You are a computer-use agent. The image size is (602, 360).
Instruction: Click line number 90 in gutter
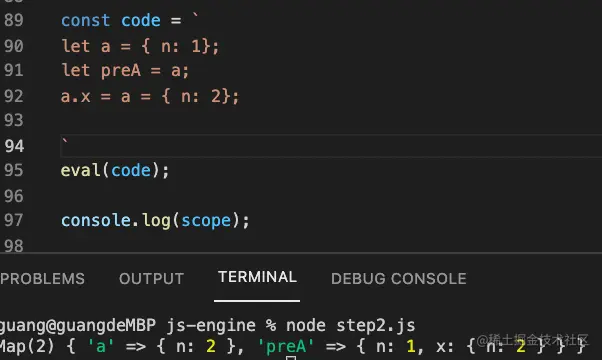tap(14, 46)
